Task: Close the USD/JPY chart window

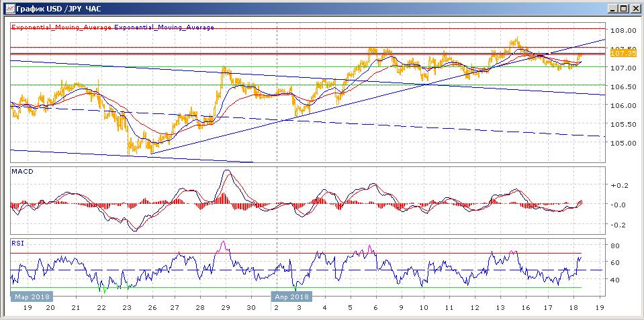Action: 635,8
